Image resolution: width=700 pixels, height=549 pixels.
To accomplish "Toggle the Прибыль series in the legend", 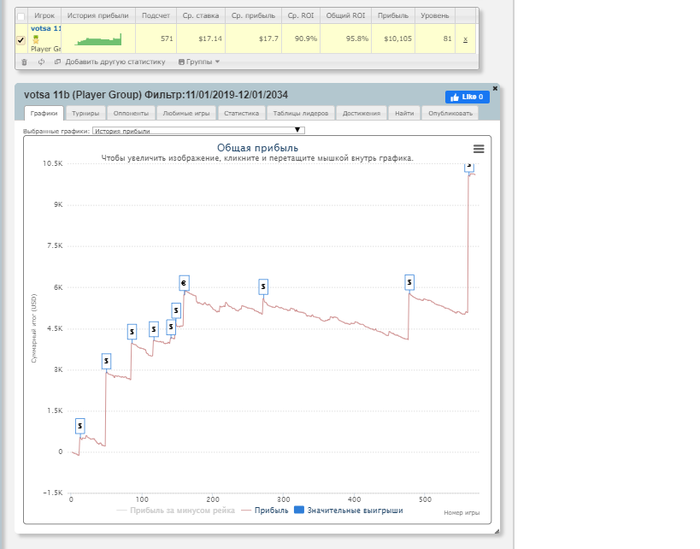I will (265, 510).
